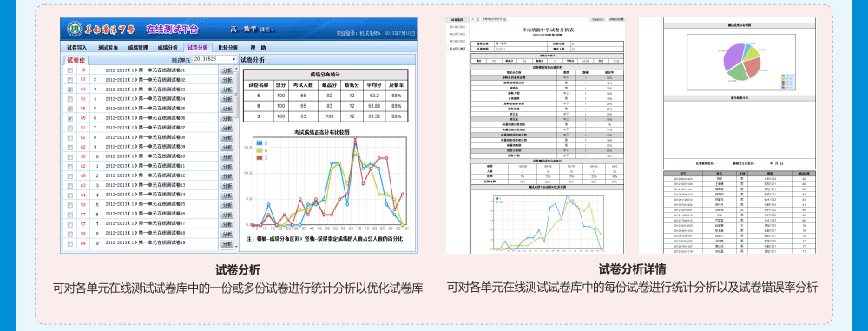
Task: Select the 试卷库 tab header
Action: pos(76,59)
